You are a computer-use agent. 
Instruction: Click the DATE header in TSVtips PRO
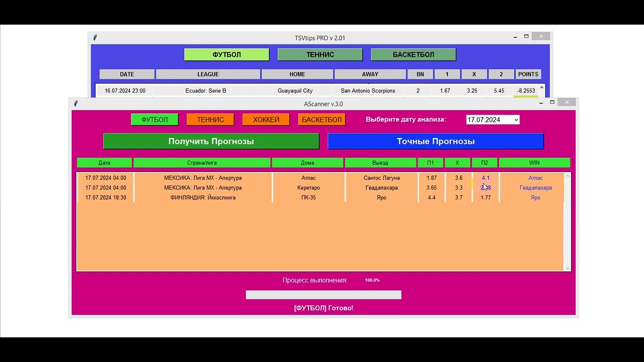pyautogui.click(x=127, y=74)
